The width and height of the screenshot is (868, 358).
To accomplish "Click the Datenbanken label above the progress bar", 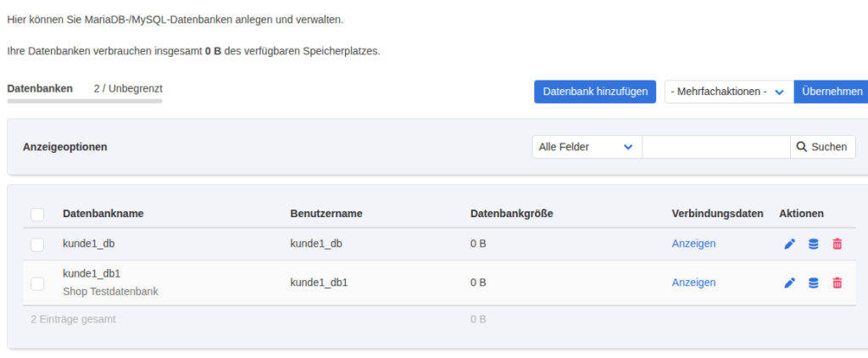I will pyautogui.click(x=40, y=88).
